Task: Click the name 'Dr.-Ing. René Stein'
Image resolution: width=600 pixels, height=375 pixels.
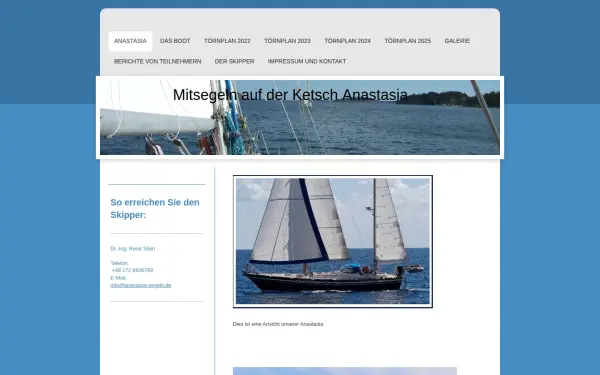Action: (133, 249)
